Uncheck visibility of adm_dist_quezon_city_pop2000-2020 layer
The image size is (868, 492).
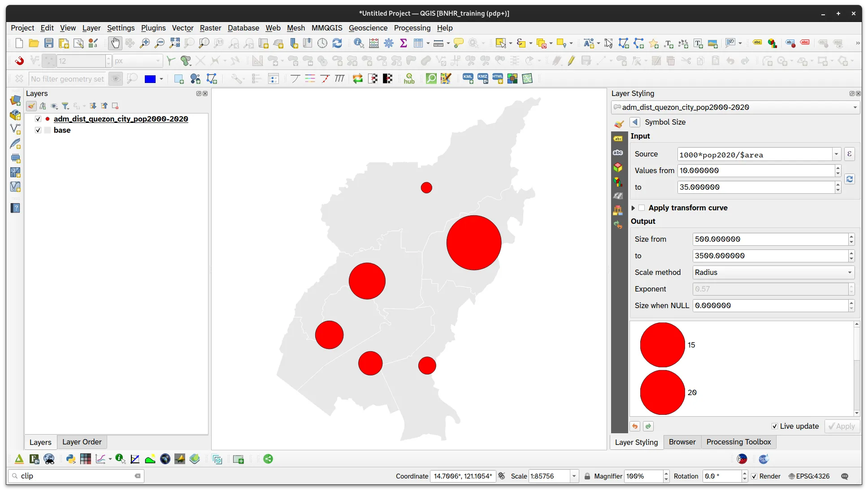tap(38, 119)
